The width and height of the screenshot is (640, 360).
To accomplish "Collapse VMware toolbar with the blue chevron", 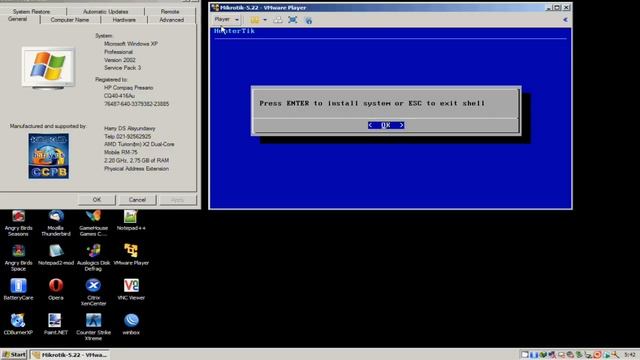I will coord(565,20).
